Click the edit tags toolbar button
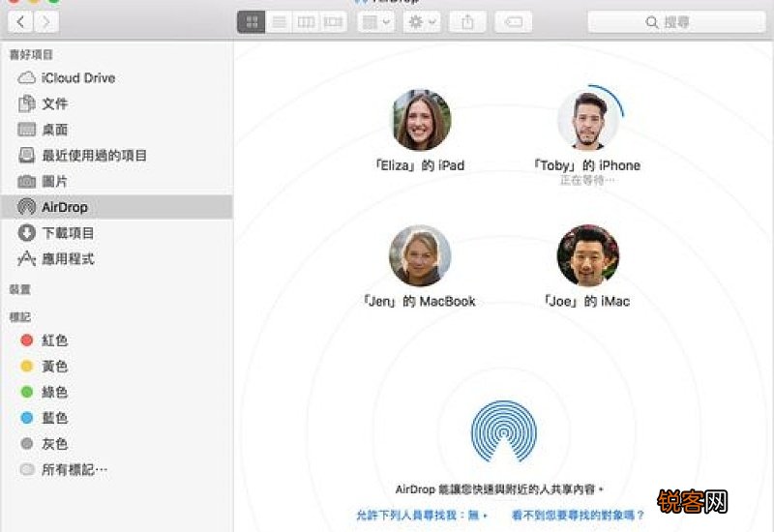774x532 pixels. (x=514, y=22)
